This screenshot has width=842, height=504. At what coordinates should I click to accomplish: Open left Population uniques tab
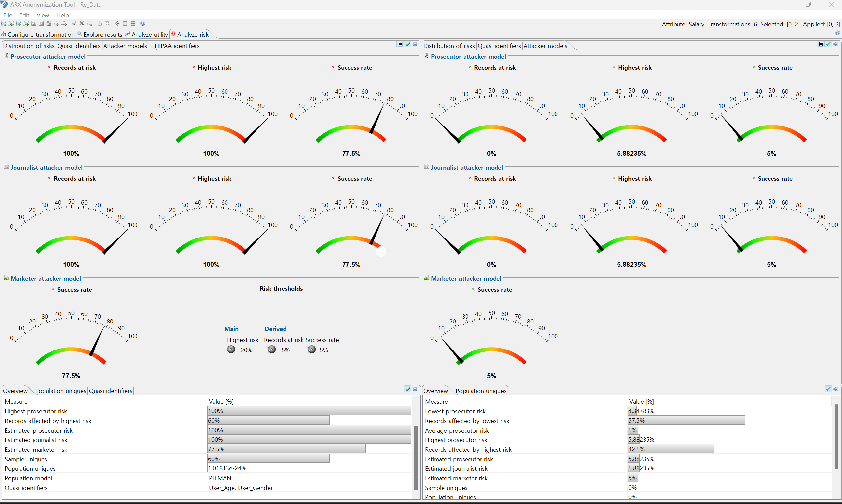coord(60,391)
